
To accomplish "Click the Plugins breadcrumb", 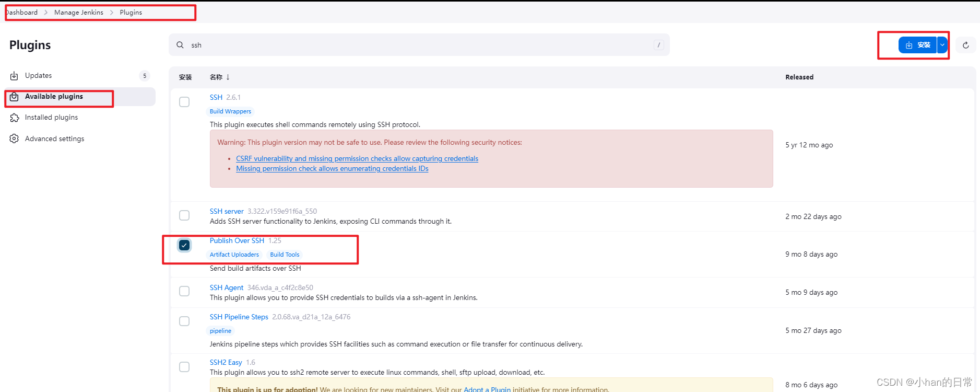I will [131, 12].
